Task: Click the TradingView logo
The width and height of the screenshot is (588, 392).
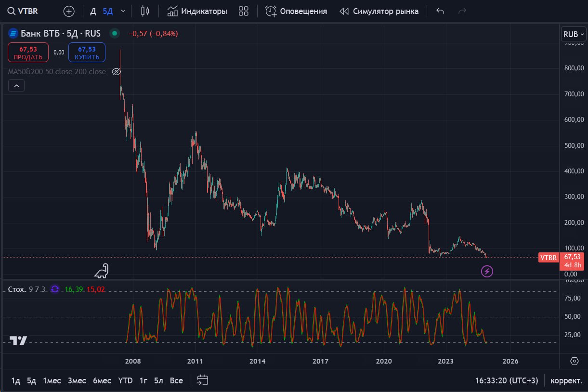Action: 18,340
